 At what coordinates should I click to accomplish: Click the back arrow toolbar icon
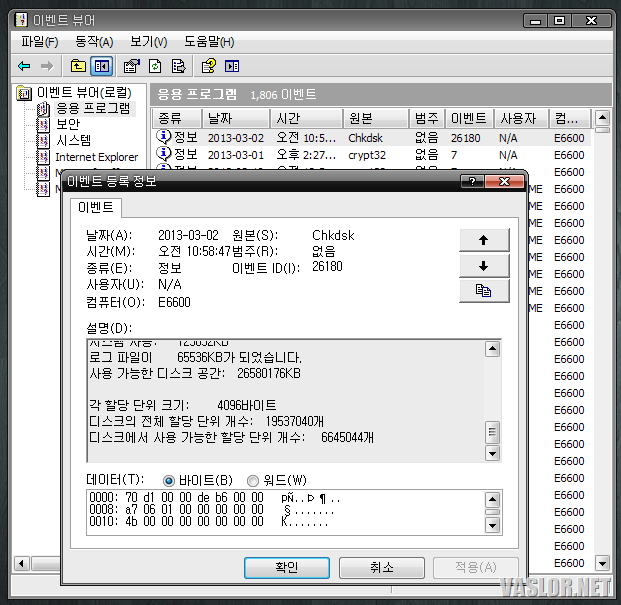pos(24,66)
